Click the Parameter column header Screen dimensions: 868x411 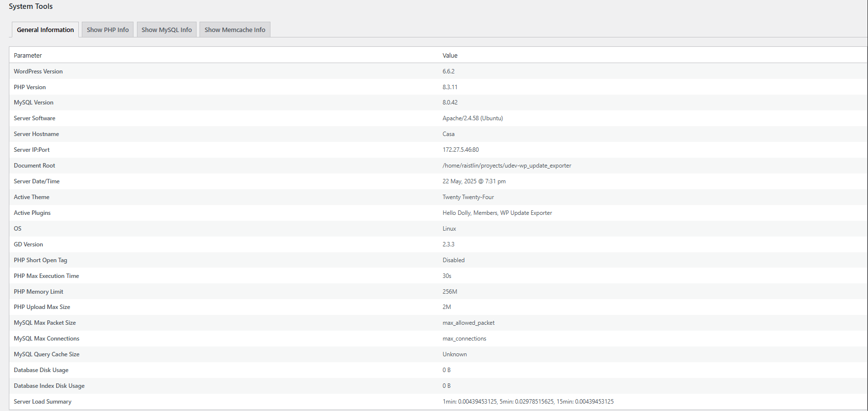pyautogui.click(x=28, y=56)
